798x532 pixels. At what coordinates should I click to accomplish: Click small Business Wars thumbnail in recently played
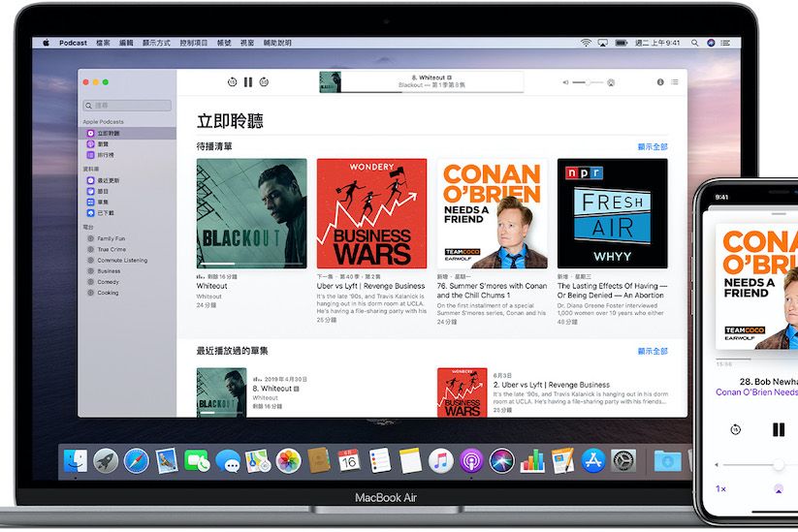(x=463, y=392)
